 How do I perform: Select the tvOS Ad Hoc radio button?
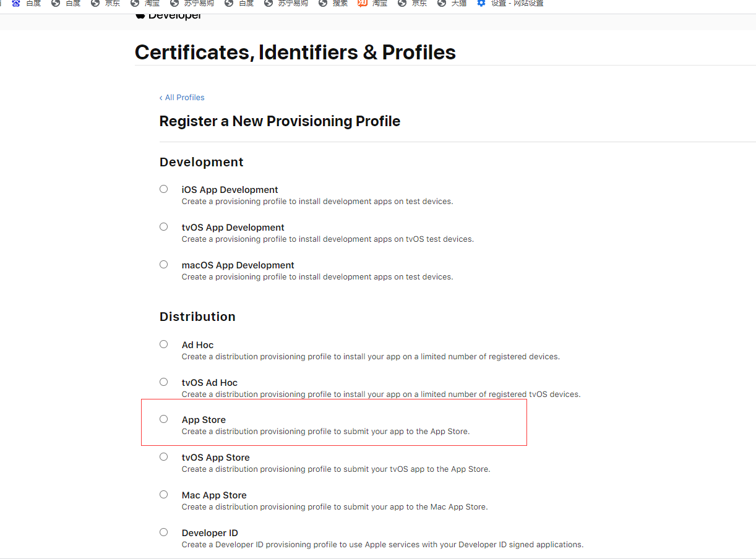(x=163, y=382)
